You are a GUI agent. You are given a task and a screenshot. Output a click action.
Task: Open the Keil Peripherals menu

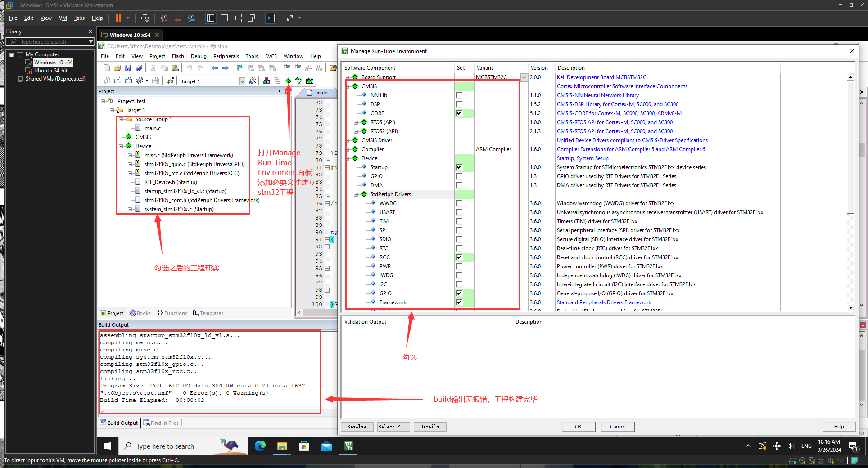(x=226, y=56)
